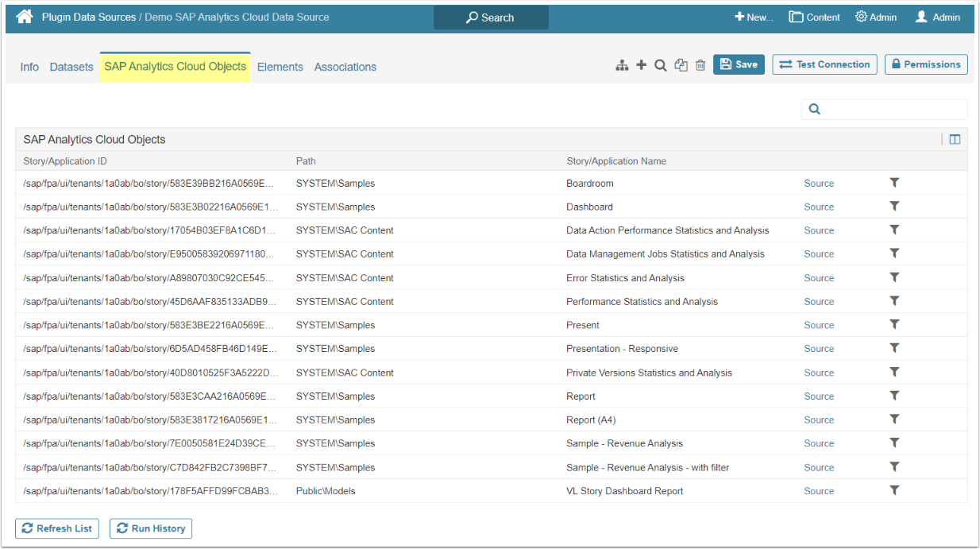This screenshot has width=980, height=549.
Task: Open the New menu in top bar
Action: (754, 17)
